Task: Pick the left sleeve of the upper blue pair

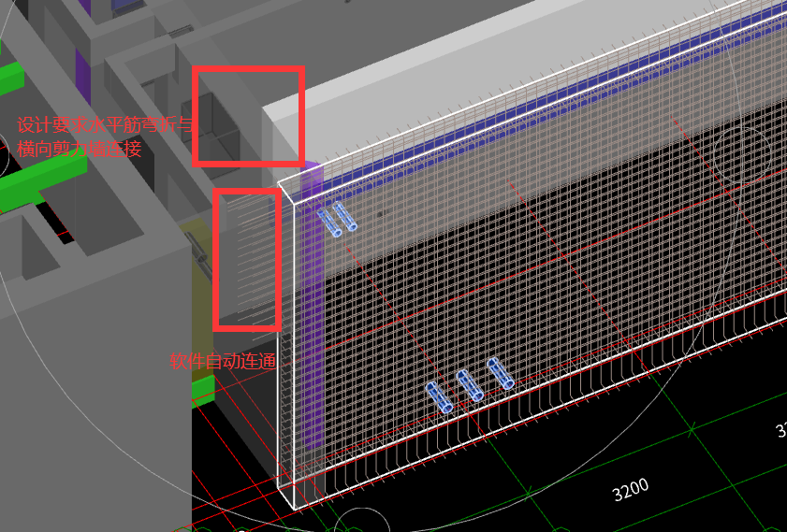Action: click(329, 223)
